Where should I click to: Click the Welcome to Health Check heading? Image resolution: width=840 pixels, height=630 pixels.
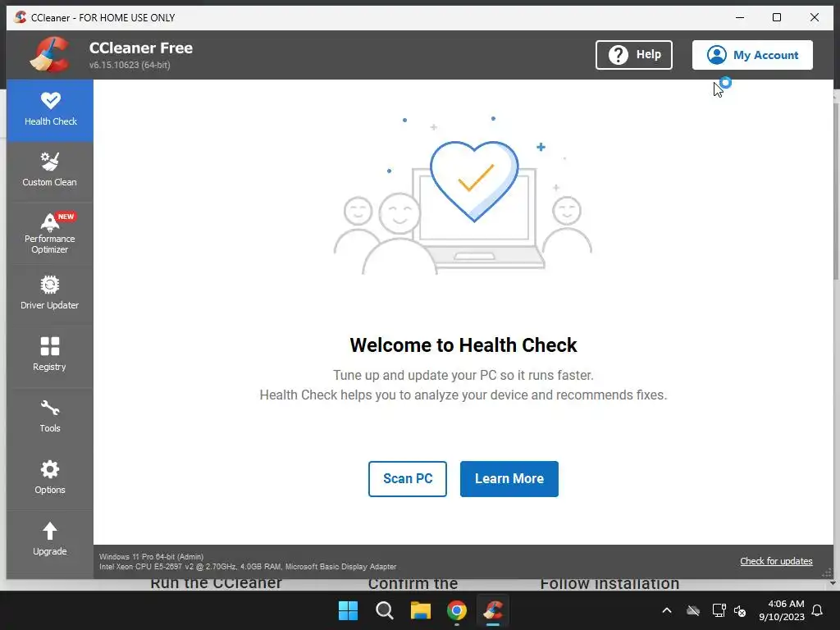(x=463, y=345)
